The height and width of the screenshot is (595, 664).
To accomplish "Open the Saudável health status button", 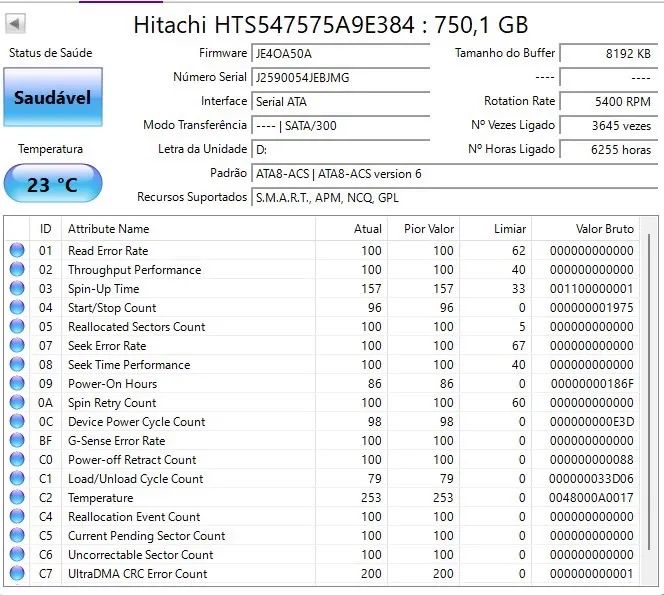I will tap(53, 97).
